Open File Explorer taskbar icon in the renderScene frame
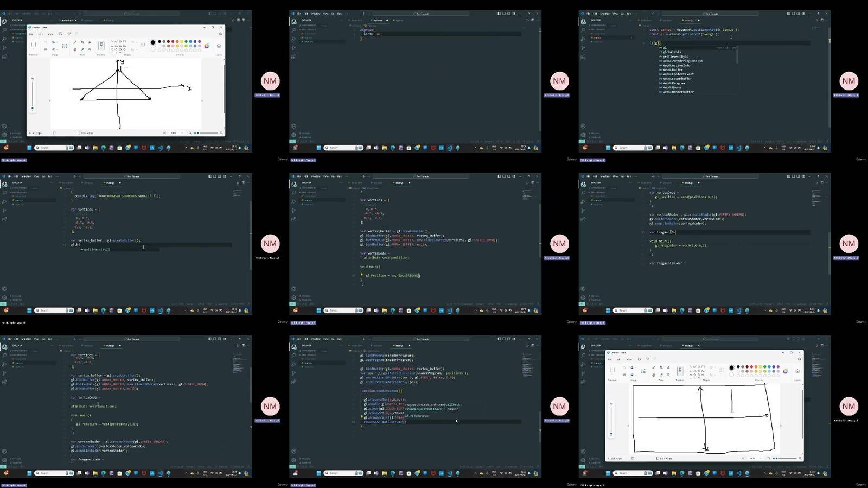The width and height of the screenshot is (868, 488). pos(384,473)
